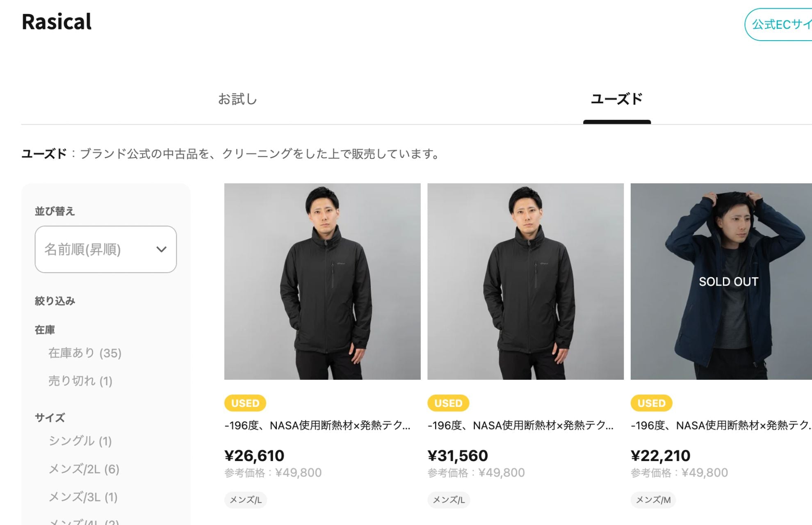Filter by 在庫あり (35)
812x525 pixels.
[x=85, y=353]
